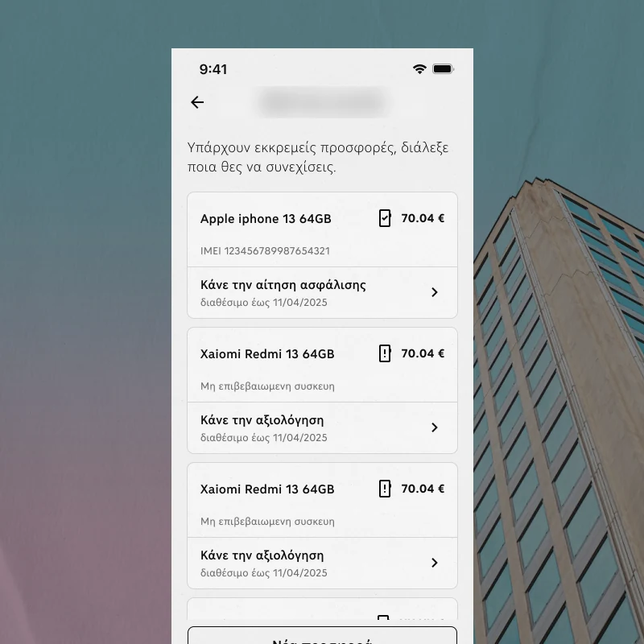The width and height of the screenshot is (644, 644).
Task: Select the first Κάνε την αξιολόγηση label
Action: tap(262, 420)
